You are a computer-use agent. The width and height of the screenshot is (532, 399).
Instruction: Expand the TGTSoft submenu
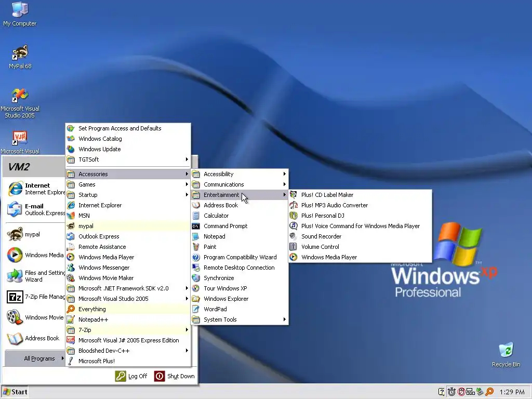point(128,159)
